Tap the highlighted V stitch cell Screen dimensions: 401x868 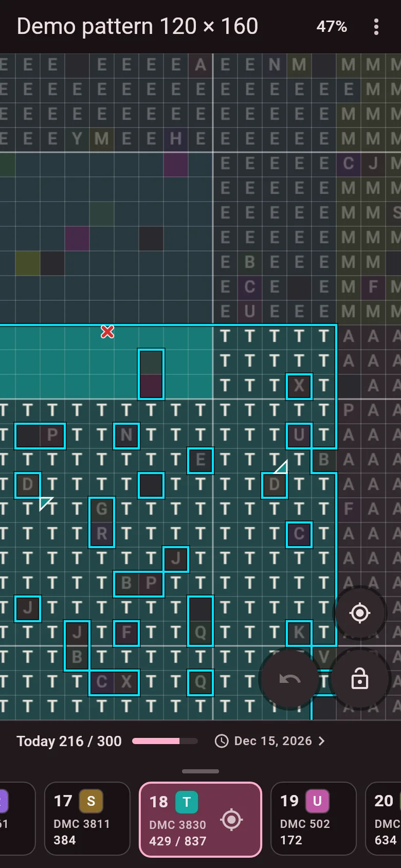pos(324,658)
